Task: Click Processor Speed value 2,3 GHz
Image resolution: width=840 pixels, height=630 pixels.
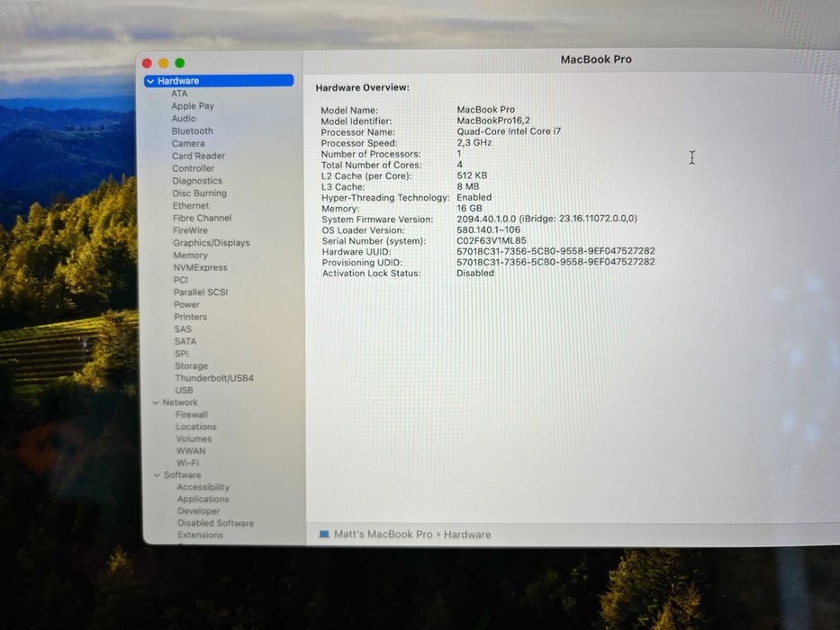Action: pos(474,142)
